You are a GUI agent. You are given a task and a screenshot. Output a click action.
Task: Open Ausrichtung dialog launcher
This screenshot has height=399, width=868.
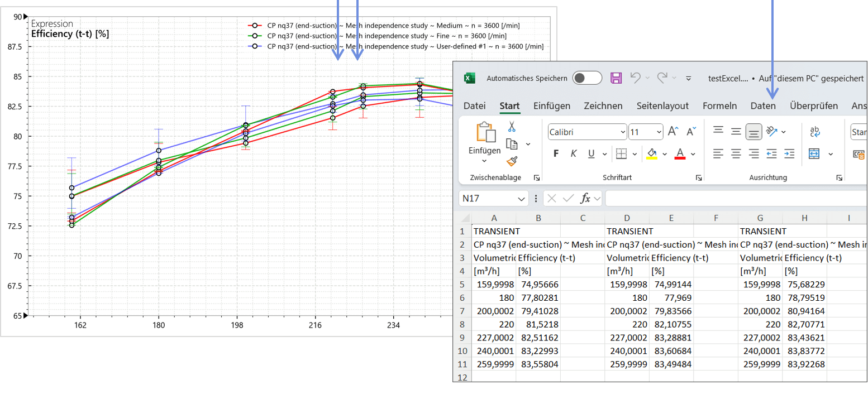tap(839, 177)
